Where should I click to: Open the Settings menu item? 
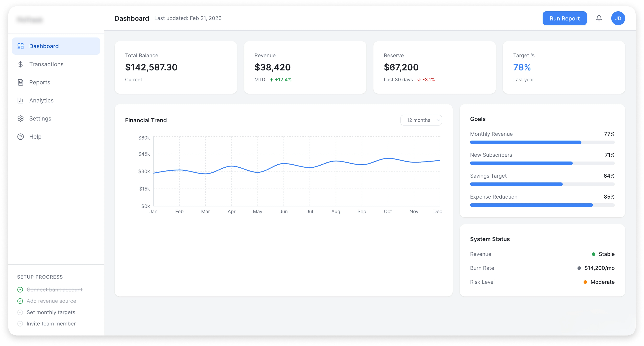[x=56, y=119]
